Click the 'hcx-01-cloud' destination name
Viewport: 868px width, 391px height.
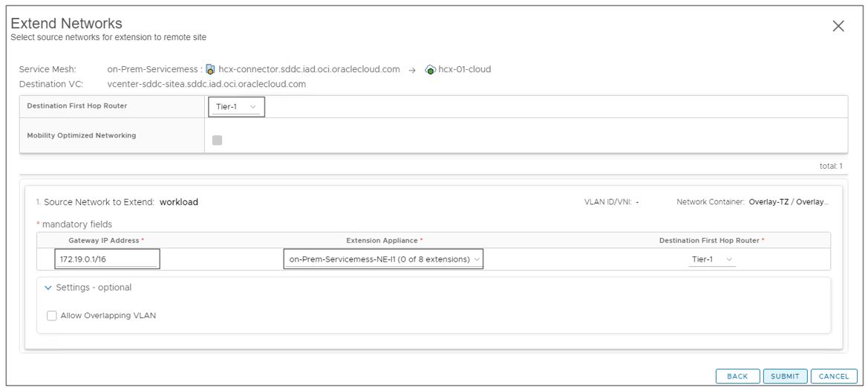click(x=465, y=69)
